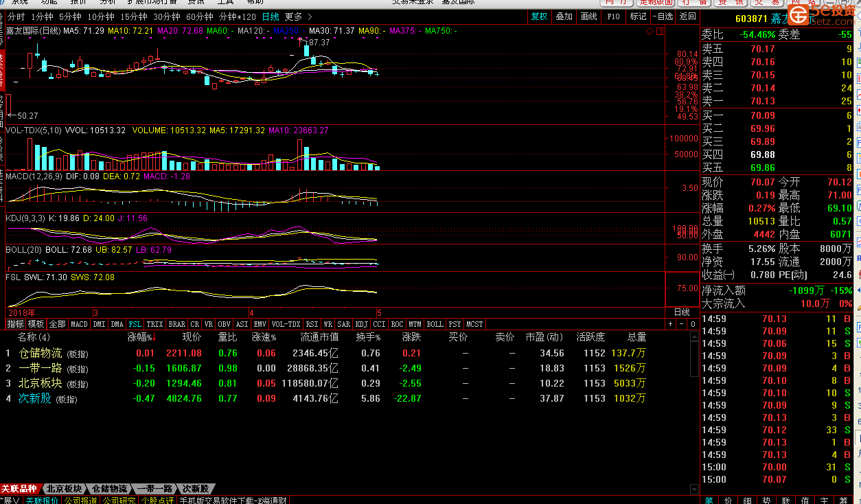
Task: Click the 标记 mark button
Action: tap(638, 16)
